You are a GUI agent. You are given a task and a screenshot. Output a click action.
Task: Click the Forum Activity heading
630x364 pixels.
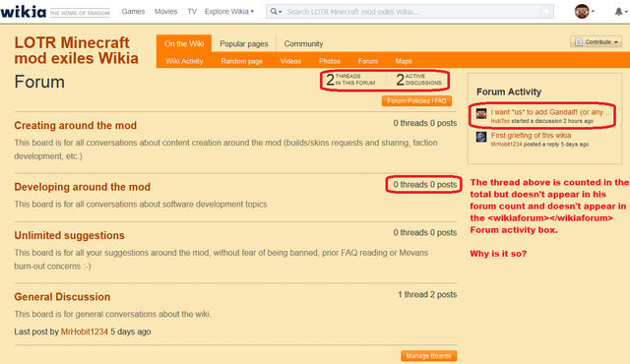click(509, 91)
